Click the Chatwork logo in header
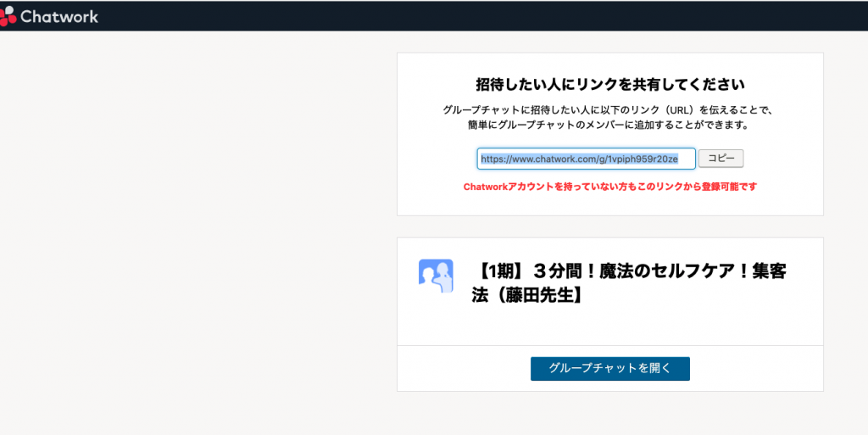868x435 pixels. pos(49,16)
